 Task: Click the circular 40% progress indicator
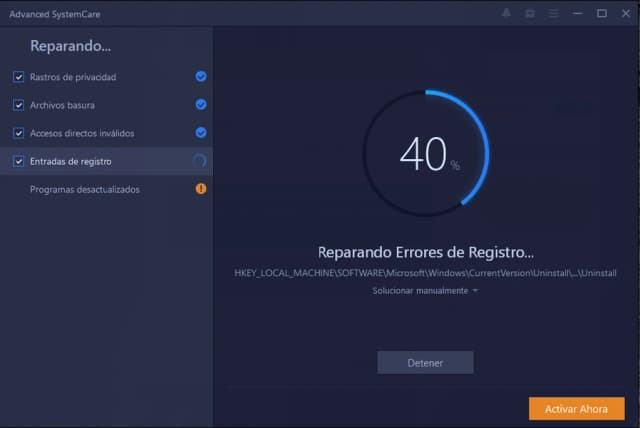point(426,153)
